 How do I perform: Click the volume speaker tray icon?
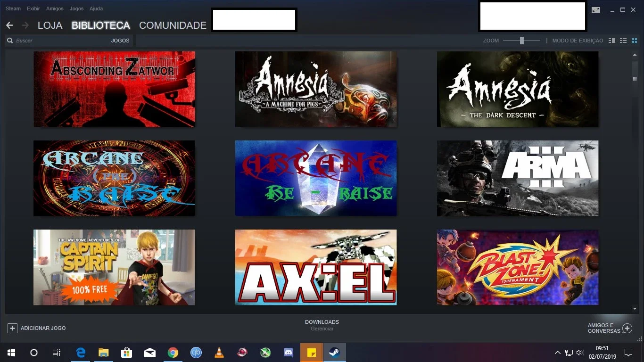[x=580, y=353]
